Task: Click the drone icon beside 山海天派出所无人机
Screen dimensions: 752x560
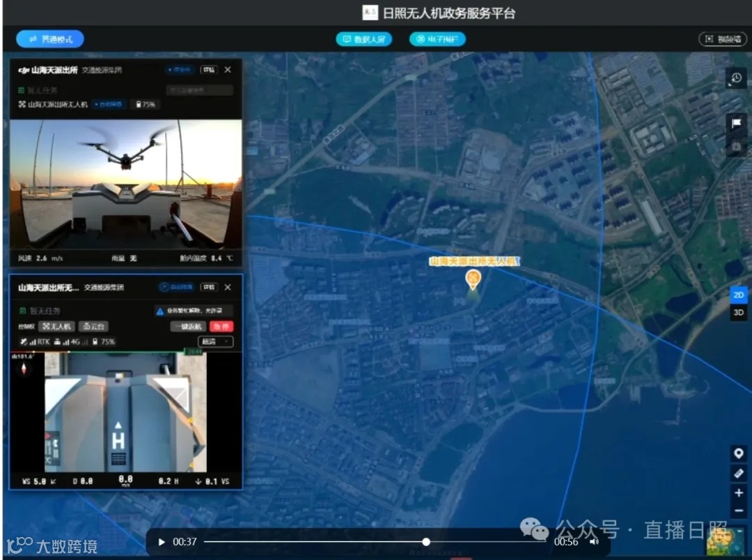Action: coord(22,104)
